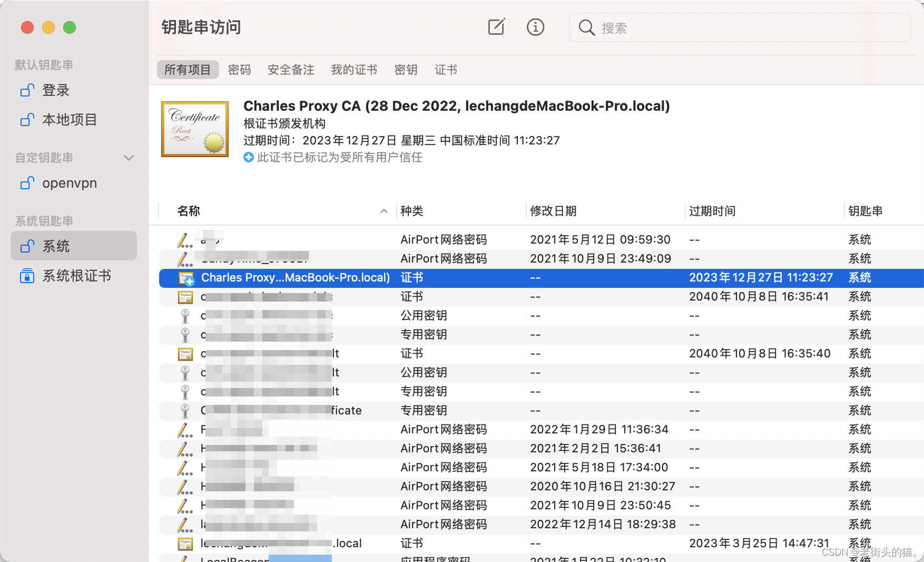The width and height of the screenshot is (924, 562).
Task: Switch to 密钥 tab
Action: (x=406, y=70)
